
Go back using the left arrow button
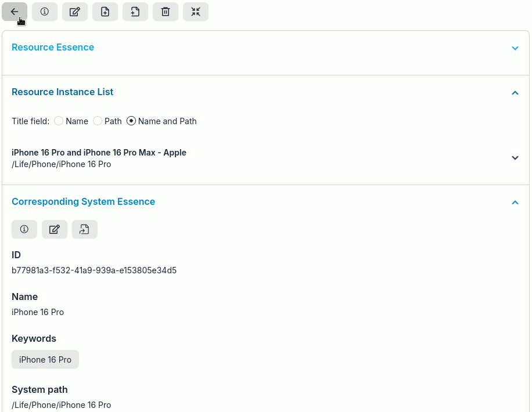click(15, 12)
